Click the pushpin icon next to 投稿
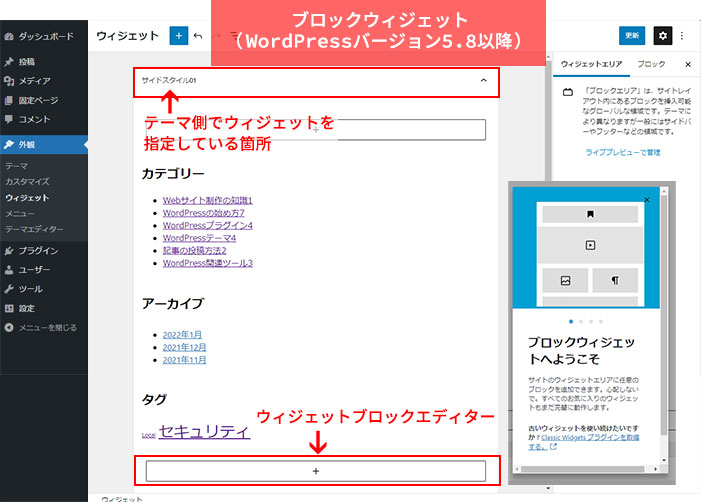The image size is (701, 502). click(9, 62)
